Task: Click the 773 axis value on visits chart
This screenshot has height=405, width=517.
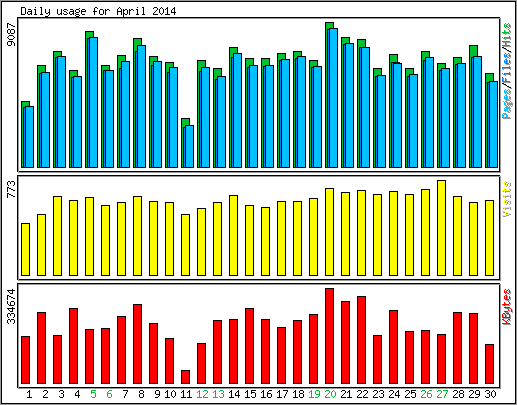Action: pyautogui.click(x=12, y=189)
